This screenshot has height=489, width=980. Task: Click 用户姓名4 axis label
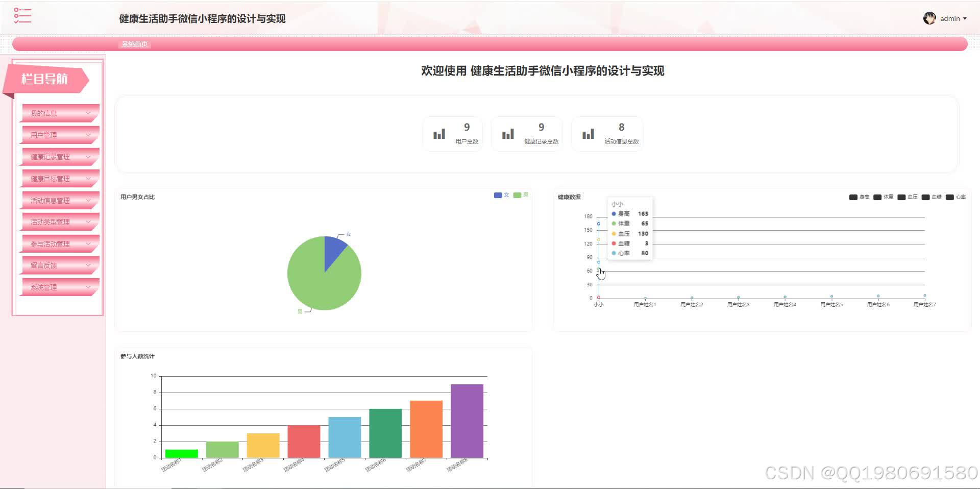pos(785,305)
